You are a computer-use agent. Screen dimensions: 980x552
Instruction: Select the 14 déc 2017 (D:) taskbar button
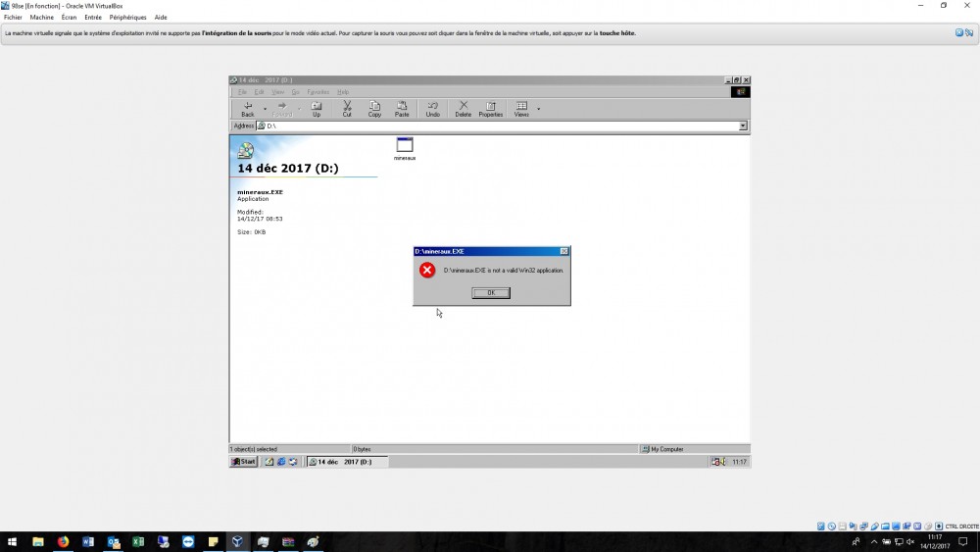pyautogui.click(x=347, y=462)
